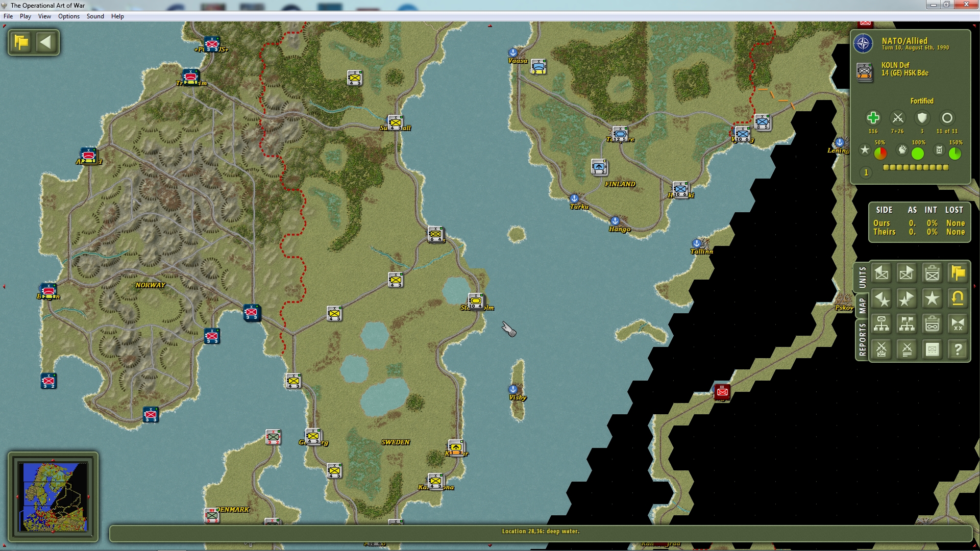The width and height of the screenshot is (980, 551).
Task: Switch to the REPORTS tab
Action: point(862,340)
